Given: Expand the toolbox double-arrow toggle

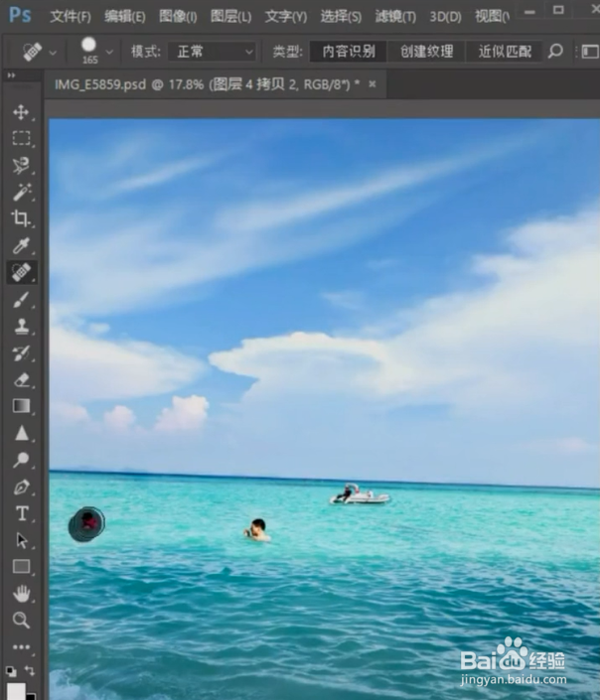Looking at the screenshot, I should [x=11, y=75].
